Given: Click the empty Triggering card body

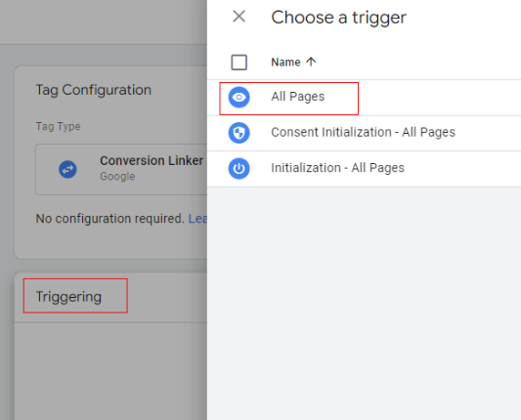Looking at the screenshot, I should click(x=110, y=371).
